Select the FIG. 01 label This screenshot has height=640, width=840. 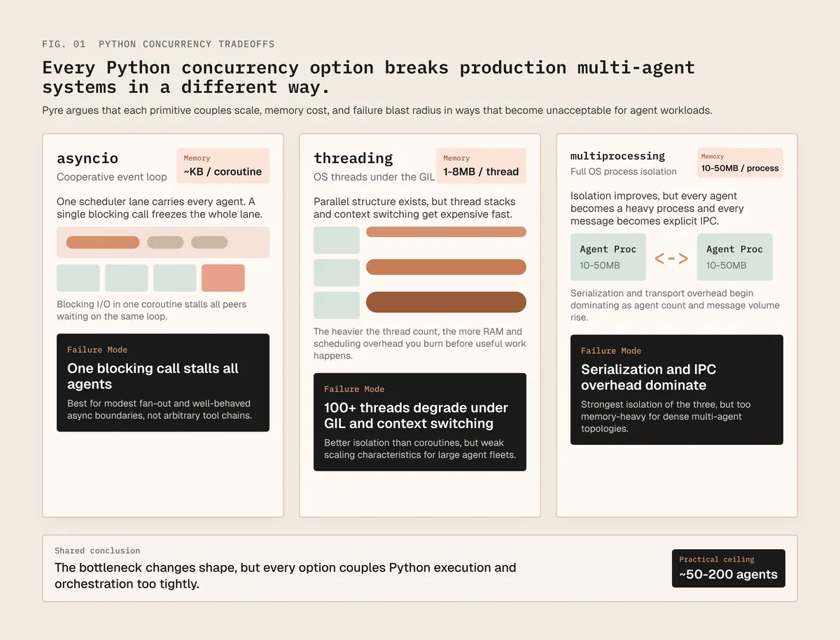[64, 43]
